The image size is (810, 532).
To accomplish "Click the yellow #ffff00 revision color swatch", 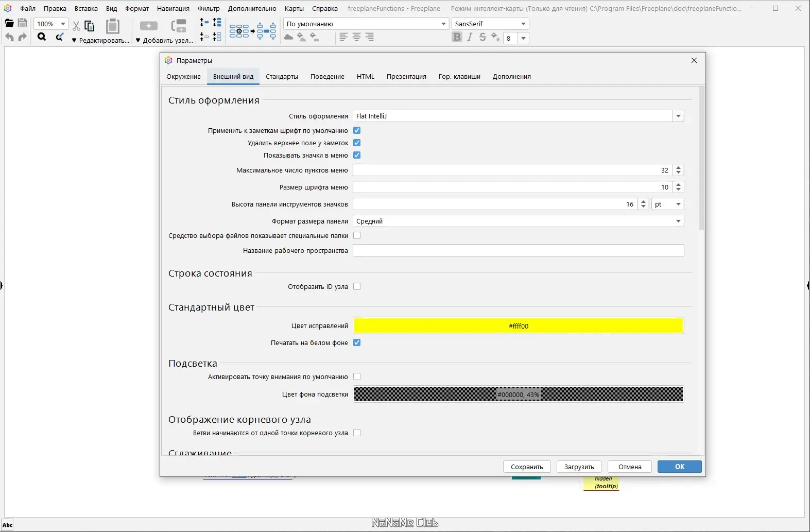I will click(519, 326).
